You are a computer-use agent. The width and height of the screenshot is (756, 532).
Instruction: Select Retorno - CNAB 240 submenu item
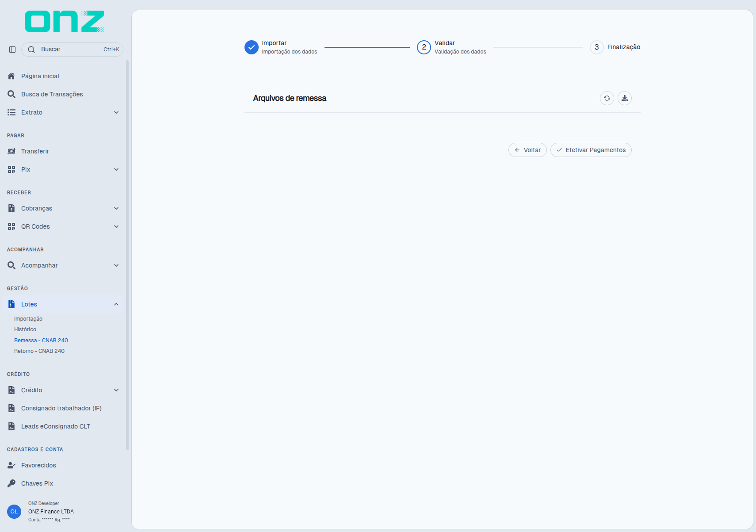(39, 351)
